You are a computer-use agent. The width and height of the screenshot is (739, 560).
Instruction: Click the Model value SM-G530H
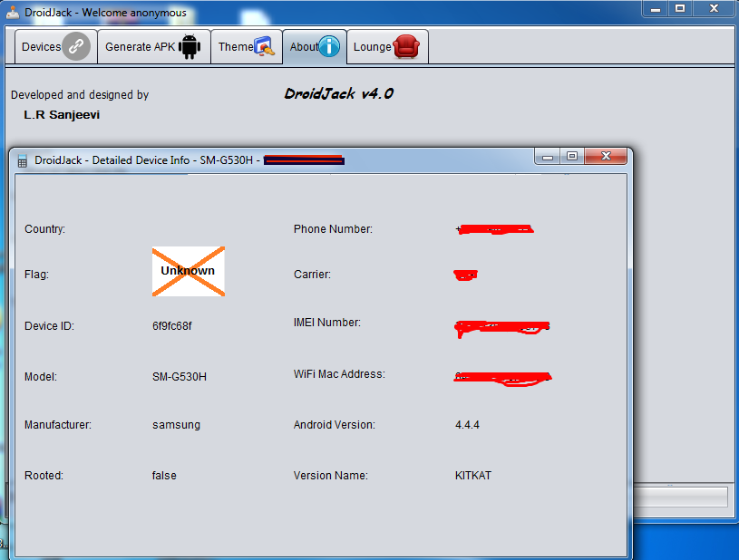(180, 377)
